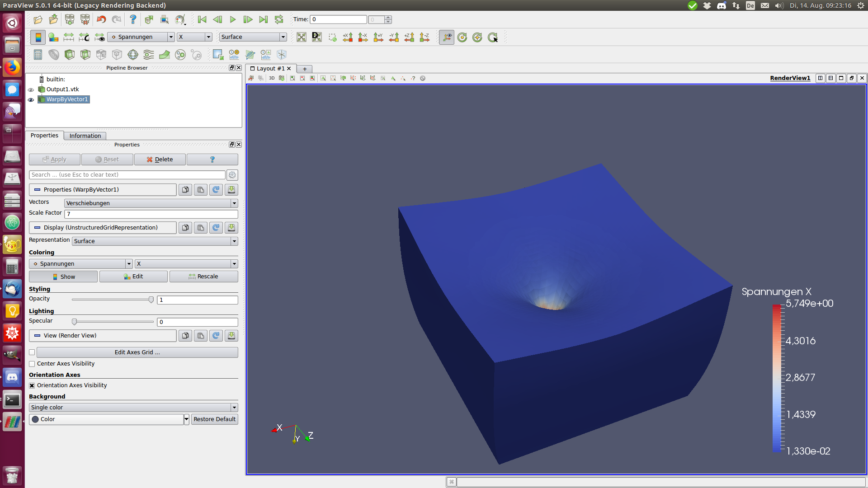The height and width of the screenshot is (488, 868).
Task: Switch to the Information tab in properties
Action: click(x=85, y=135)
